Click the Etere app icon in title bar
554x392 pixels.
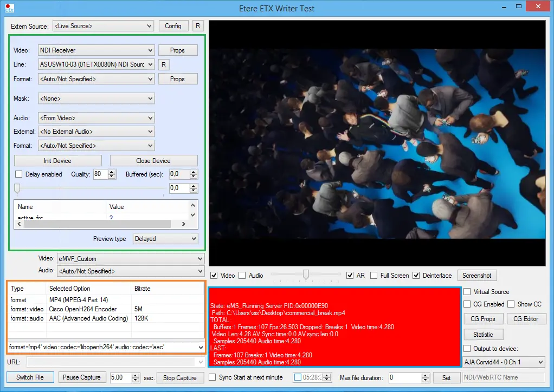[x=9, y=8]
